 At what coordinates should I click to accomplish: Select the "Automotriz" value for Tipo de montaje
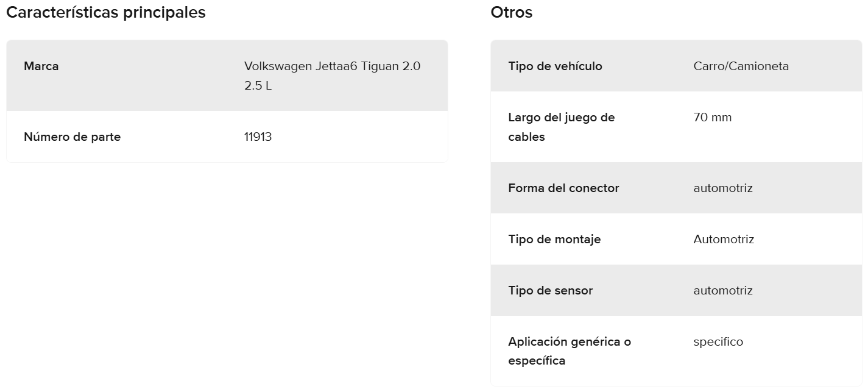point(724,239)
